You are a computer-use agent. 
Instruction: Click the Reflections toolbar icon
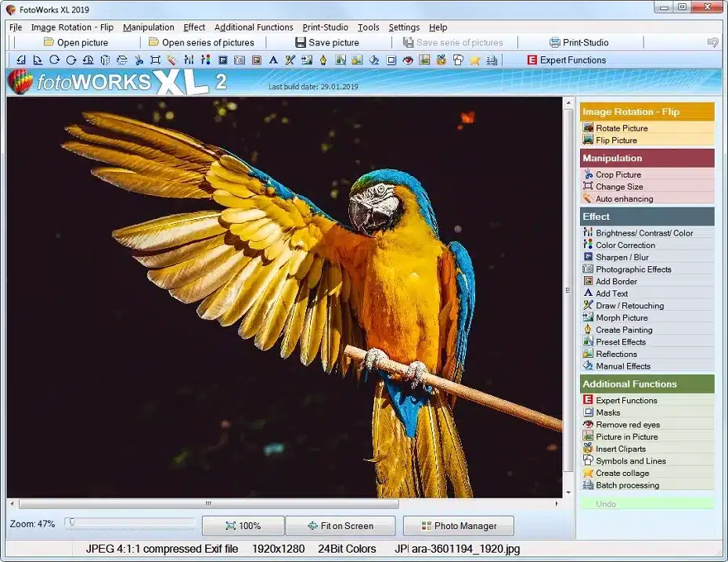click(358, 59)
